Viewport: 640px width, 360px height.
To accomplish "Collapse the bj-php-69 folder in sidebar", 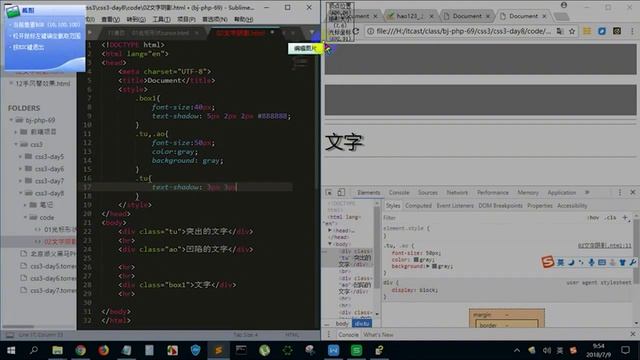I will tap(11, 120).
